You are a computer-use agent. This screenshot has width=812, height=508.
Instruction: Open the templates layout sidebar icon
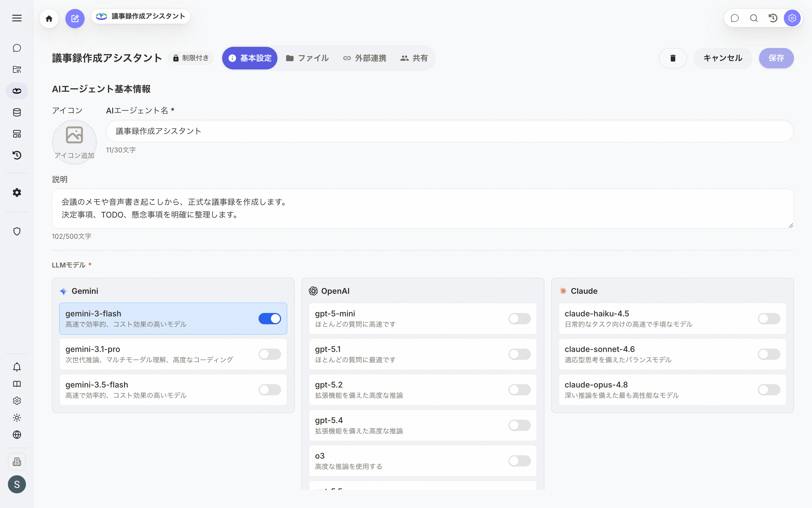click(17, 134)
